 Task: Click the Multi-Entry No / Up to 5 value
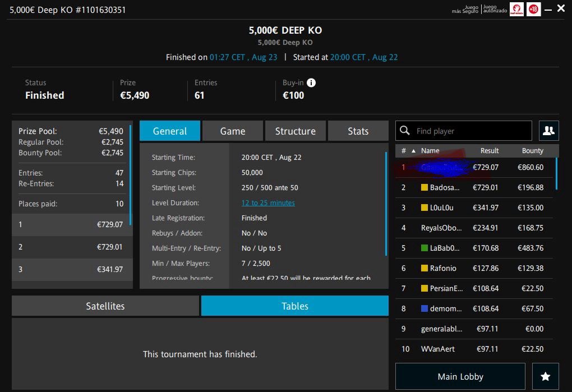pos(261,248)
